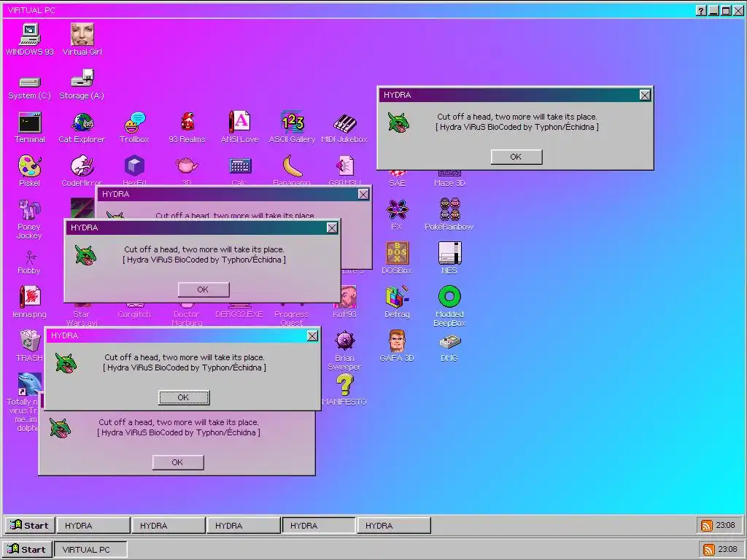Select the 3D teapot icon
This screenshot has width=747, height=560.
pos(187,166)
